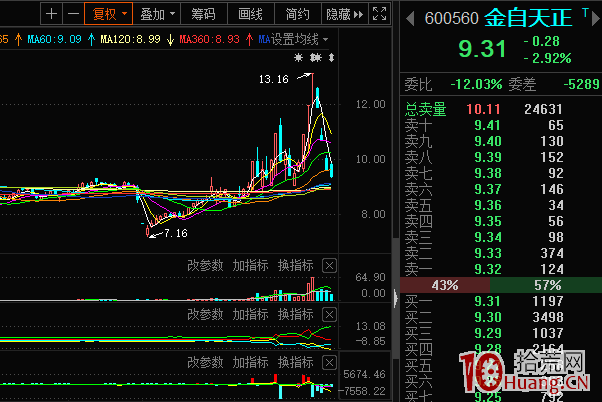Click 改参数 in the volume panel
The height and width of the screenshot is (402, 602).
tap(205, 265)
